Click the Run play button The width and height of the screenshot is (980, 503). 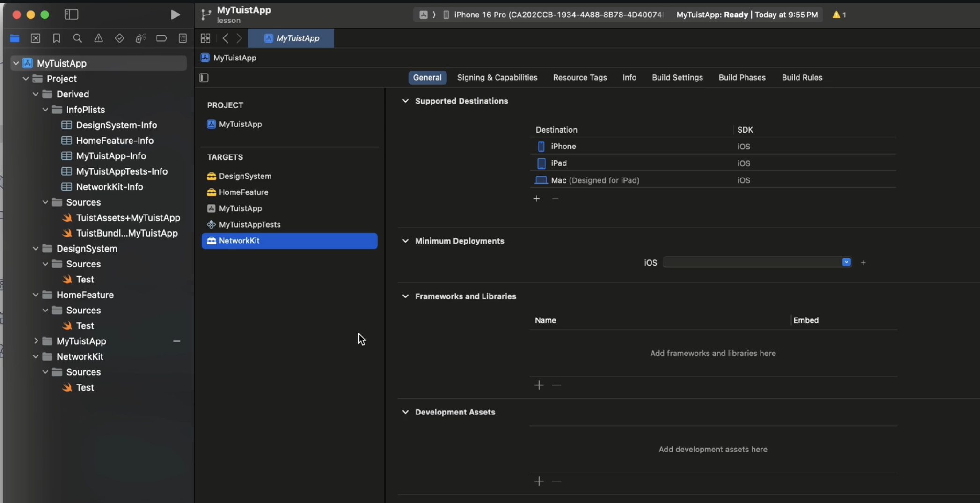coord(175,15)
